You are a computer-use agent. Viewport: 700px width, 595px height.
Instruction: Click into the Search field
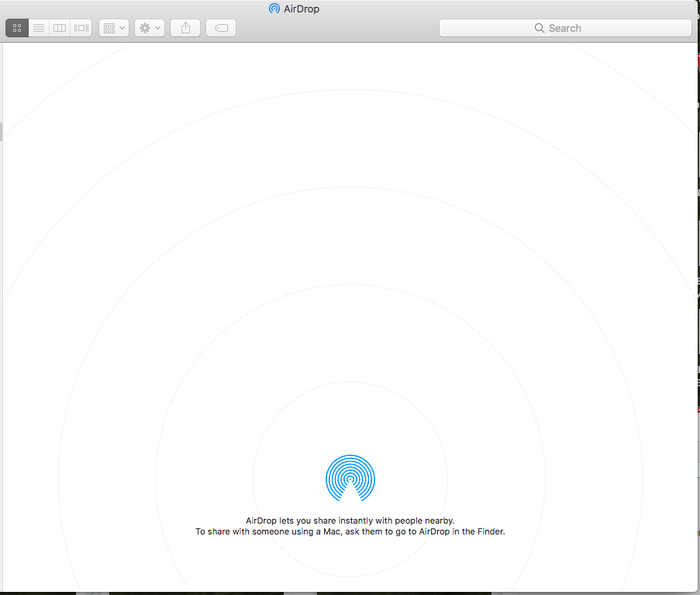[565, 28]
